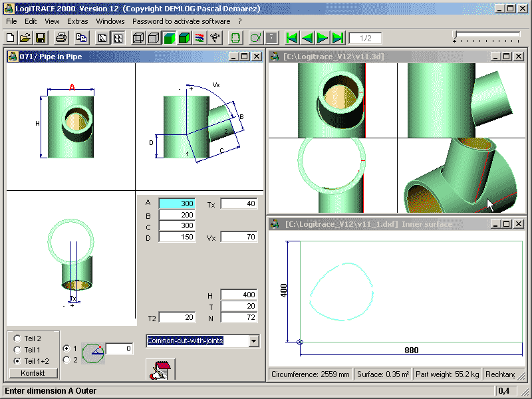Open Password to activate software menu
Viewport: 532px width, 399px height.
(181, 21)
